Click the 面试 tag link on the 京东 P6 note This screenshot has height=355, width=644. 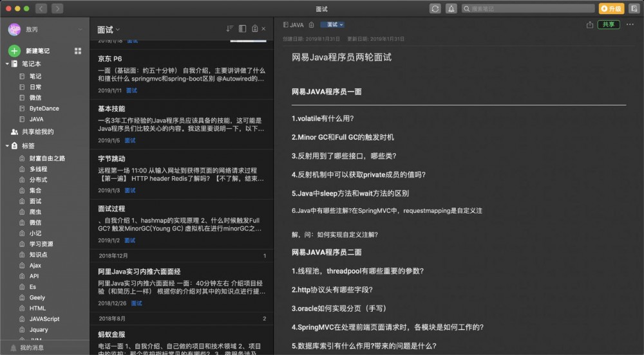click(131, 91)
